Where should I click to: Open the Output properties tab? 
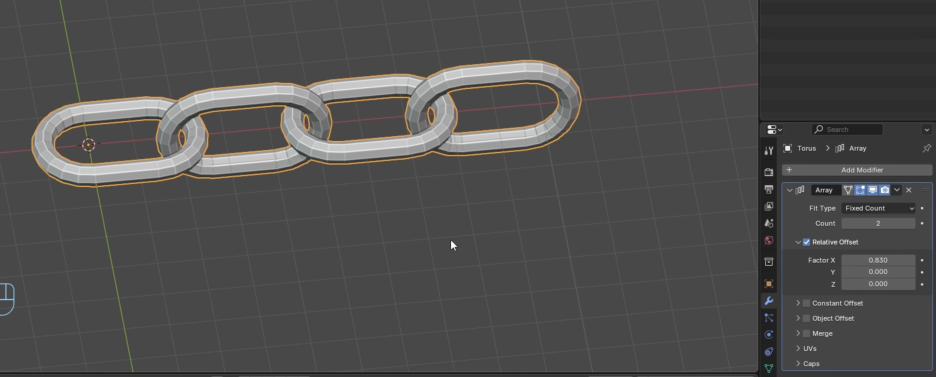[x=769, y=189]
